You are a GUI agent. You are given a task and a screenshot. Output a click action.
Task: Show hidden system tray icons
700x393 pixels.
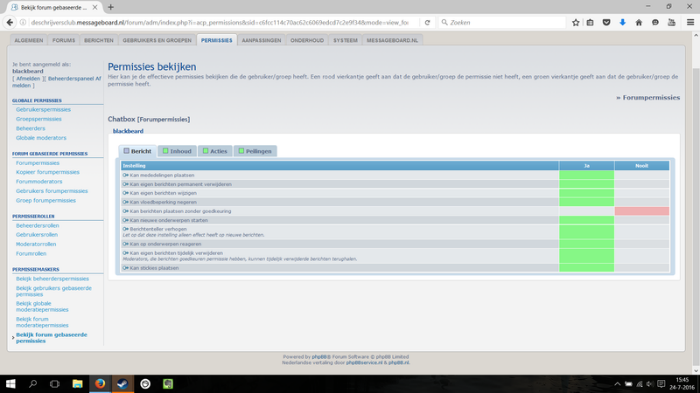pos(617,384)
